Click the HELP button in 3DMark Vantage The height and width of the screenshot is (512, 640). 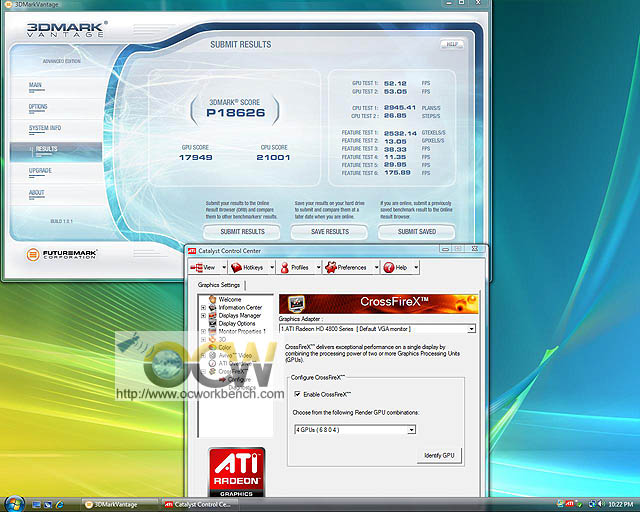[452, 44]
